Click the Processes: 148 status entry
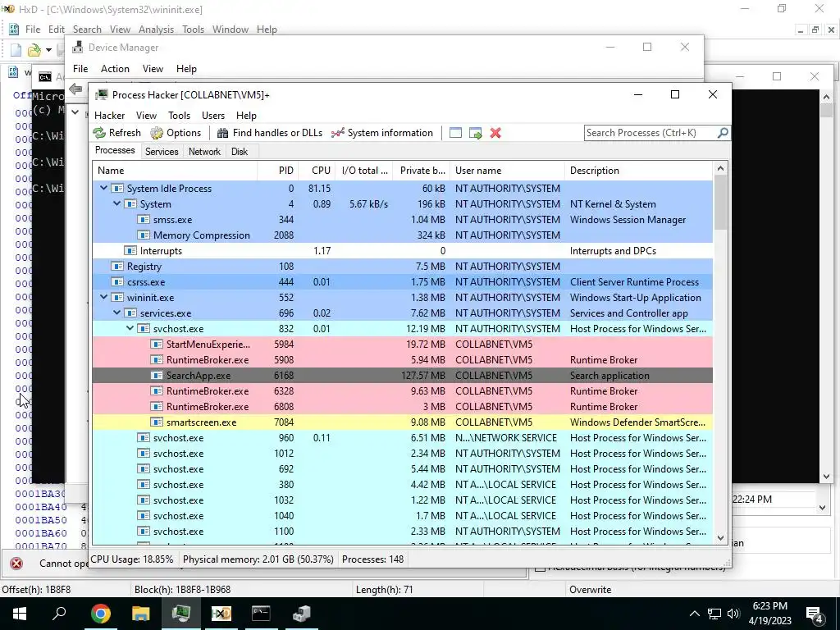840x630 pixels. point(373,559)
